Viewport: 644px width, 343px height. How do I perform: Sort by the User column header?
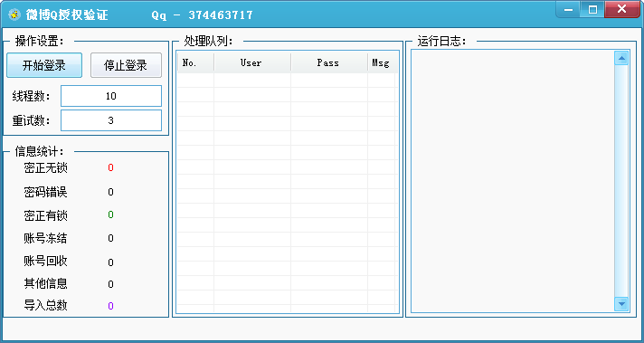tap(252, 62)
